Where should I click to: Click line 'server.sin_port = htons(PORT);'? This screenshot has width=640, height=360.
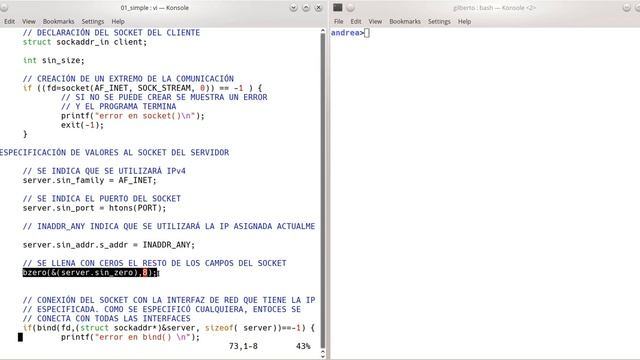pyautogui.click(x=94, y=208)
